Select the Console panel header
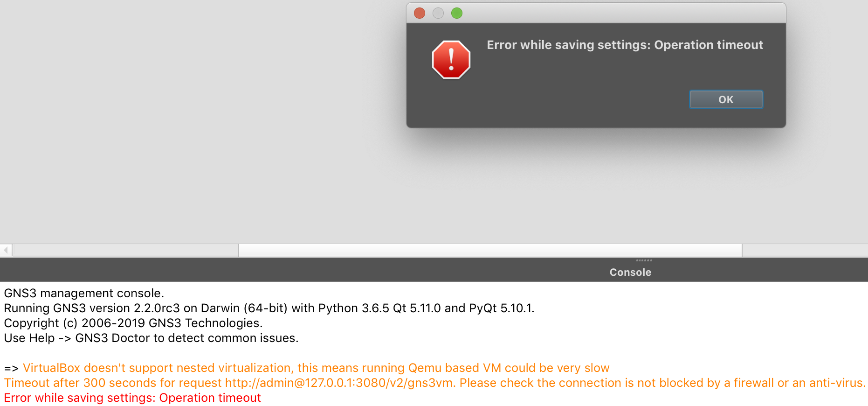This screenshot has height=406, width=868. (x=630, y=272)
